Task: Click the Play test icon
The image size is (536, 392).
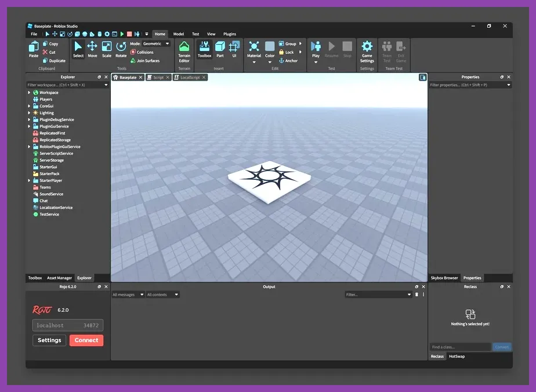Action: [316, 46]
